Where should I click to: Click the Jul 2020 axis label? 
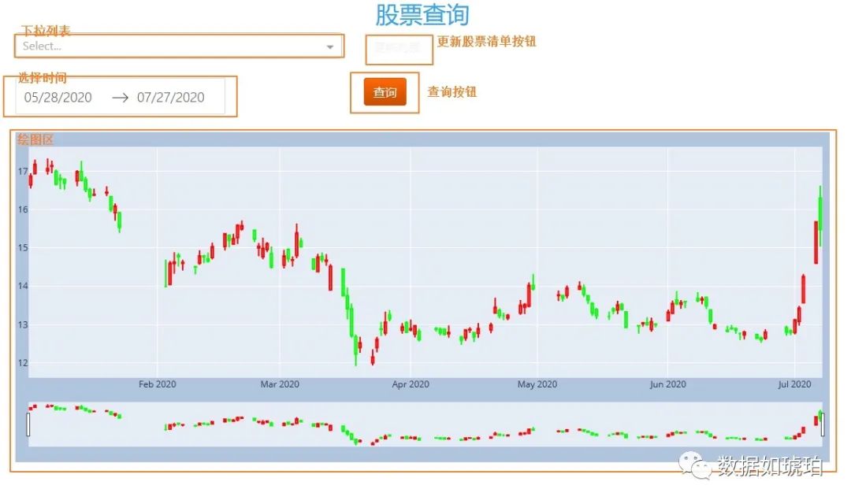(794, 384)
